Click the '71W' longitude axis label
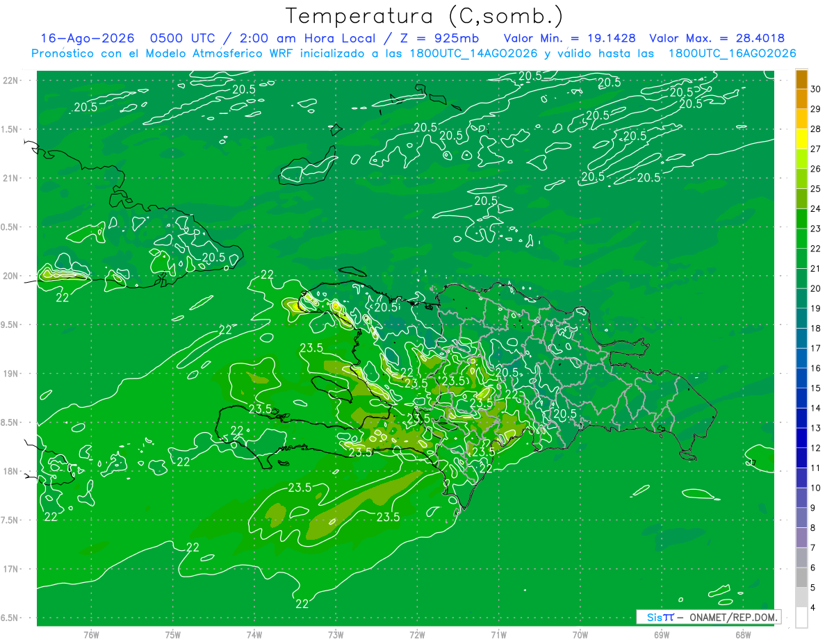Screen dimensions: 834x644 tap(498, 635)
